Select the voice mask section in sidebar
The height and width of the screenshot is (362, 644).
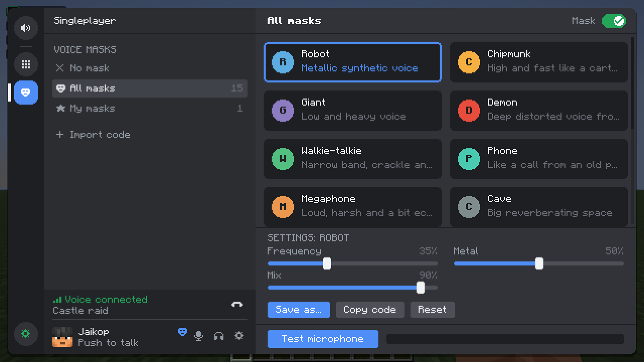tap(26, 93)
